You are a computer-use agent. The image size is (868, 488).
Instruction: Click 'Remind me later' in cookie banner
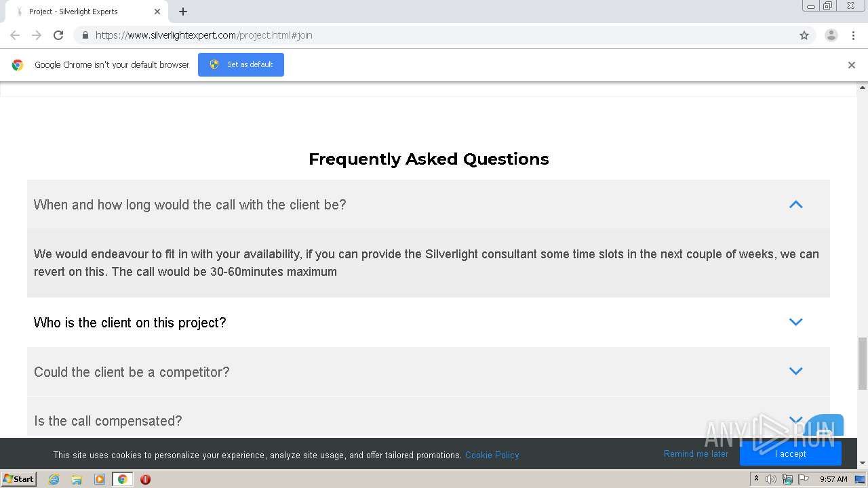(696, 454)
